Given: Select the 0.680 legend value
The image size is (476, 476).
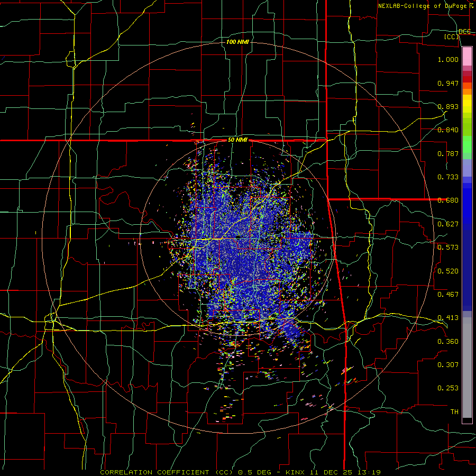Looking at the screenshot, I should coord(448,200).
